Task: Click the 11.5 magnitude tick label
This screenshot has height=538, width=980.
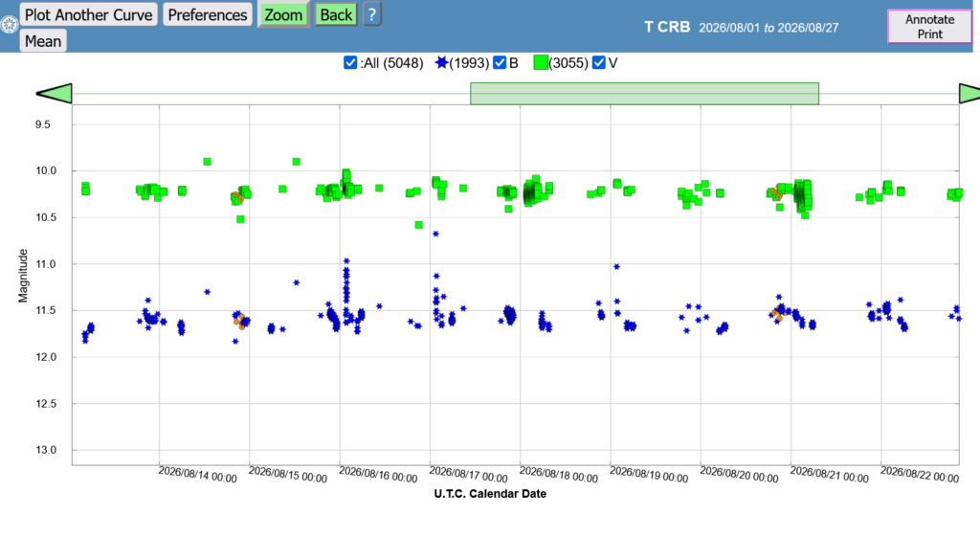Action: pos(46,310)
